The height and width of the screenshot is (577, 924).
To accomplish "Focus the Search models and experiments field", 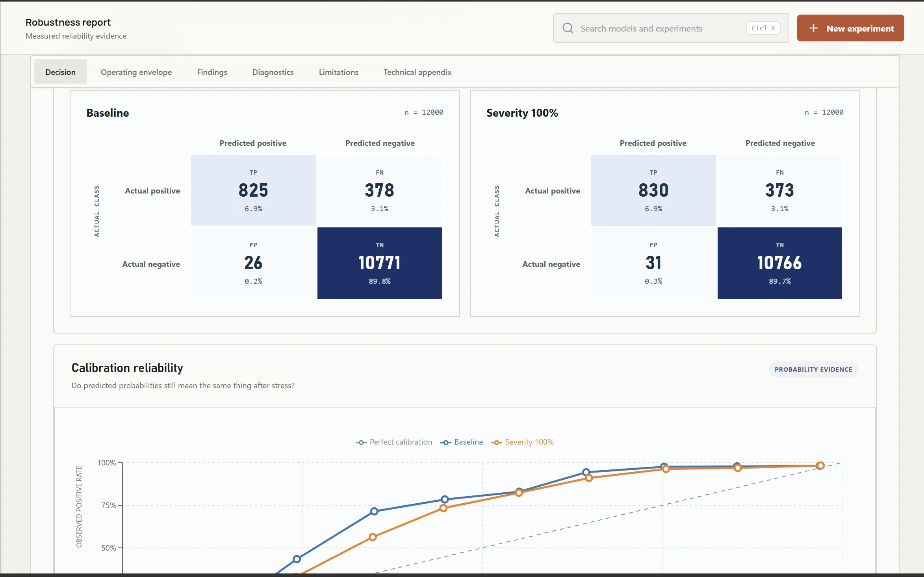I will coord(671,28).
